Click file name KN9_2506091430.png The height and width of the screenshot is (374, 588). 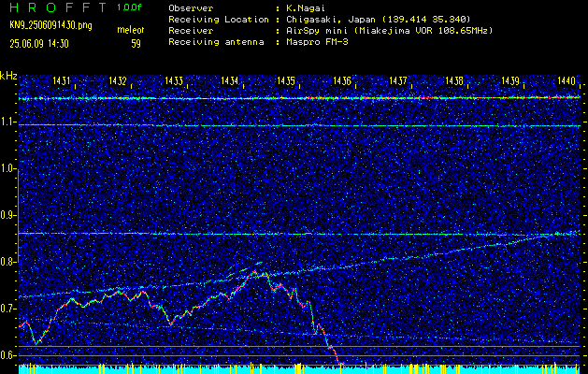click(50, 25)
